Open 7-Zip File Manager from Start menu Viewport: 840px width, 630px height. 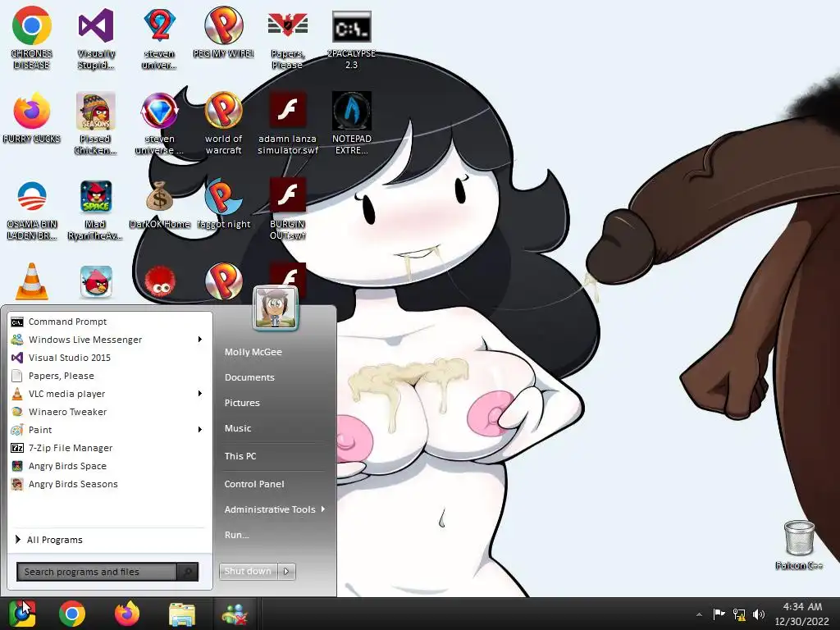tap(110, 448)
